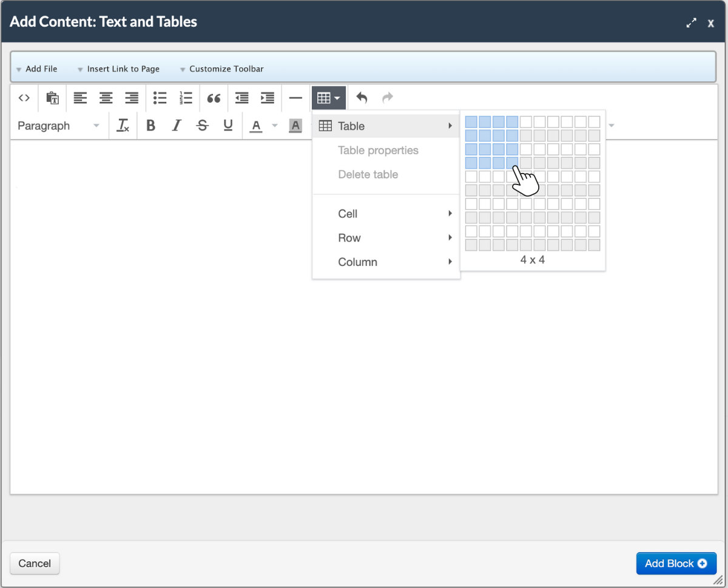
Task: Click the paste as text icon
Action: (53, 98)
